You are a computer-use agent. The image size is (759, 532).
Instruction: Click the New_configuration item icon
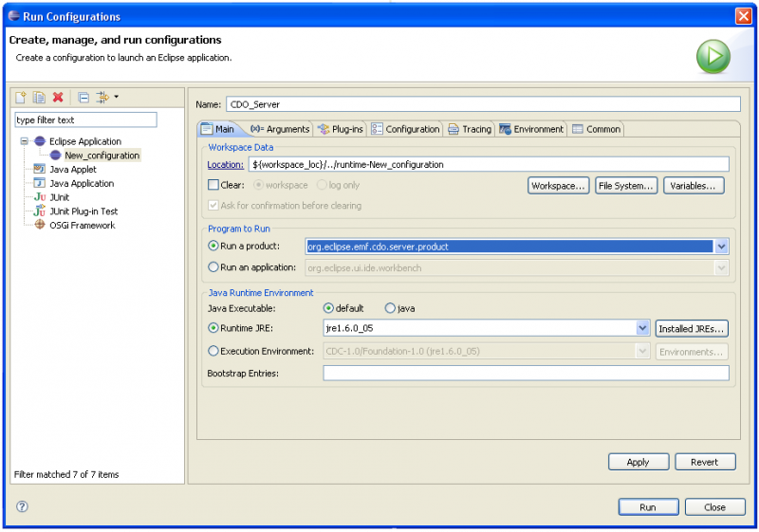click(56, 156)
